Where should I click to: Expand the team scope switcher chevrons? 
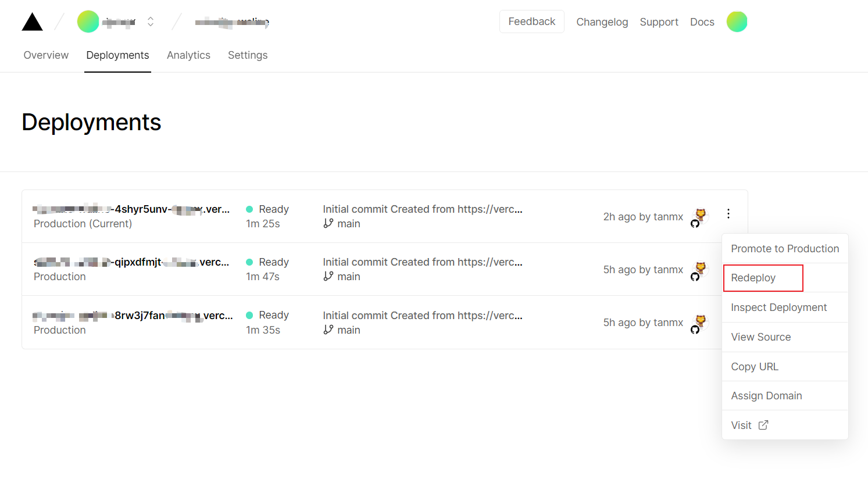tap(151, 22)
